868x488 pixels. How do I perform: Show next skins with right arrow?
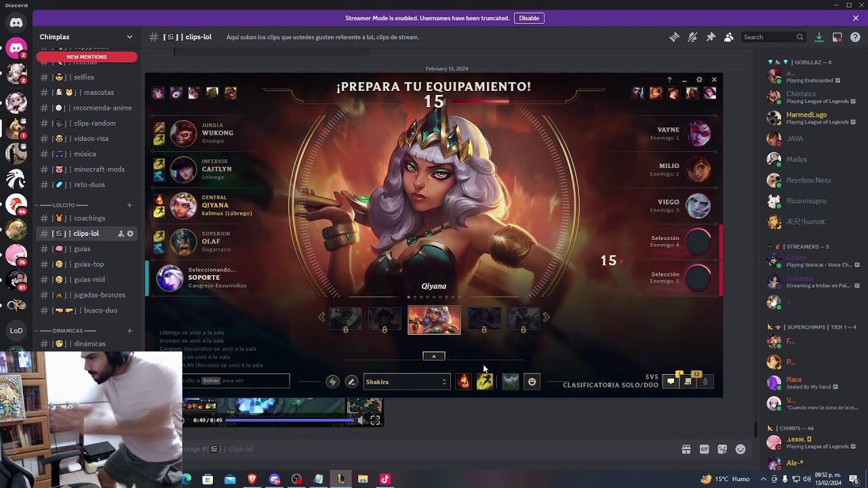pos(546,317)
